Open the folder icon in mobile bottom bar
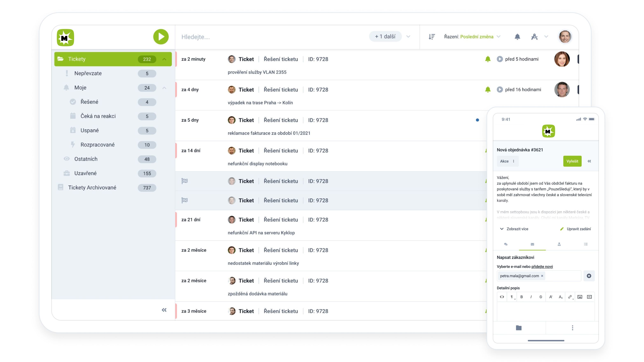Image resolution: width=644 pixels, height=362 pixels. pos(519,328)
